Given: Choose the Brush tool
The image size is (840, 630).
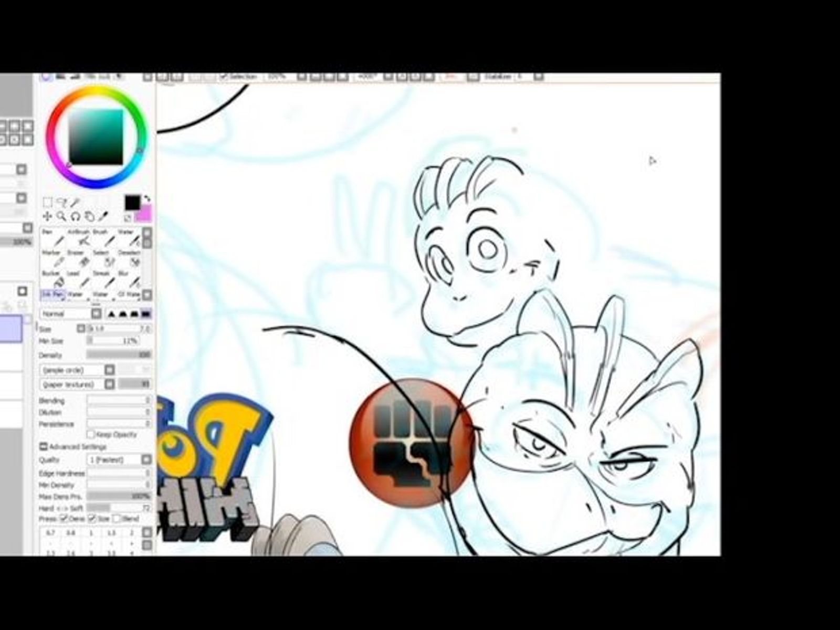Looking at the screenshot, I should click(103, 238).
